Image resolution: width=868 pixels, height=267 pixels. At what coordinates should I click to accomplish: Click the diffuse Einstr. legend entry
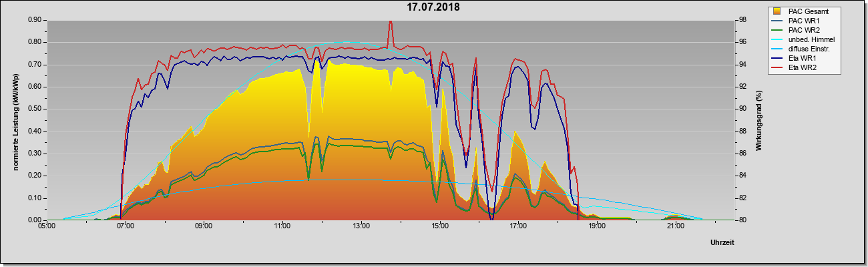pyautogui.click(x=803, y=49)
